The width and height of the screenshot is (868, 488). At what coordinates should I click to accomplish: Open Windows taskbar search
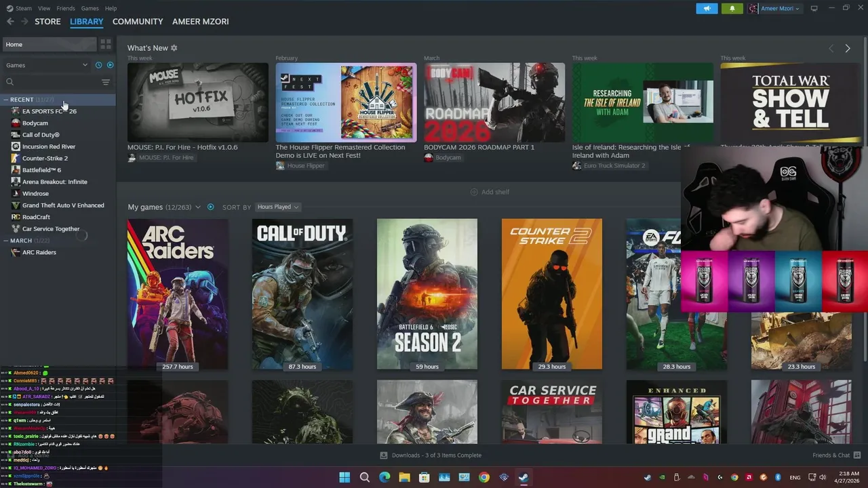point(365,477)
